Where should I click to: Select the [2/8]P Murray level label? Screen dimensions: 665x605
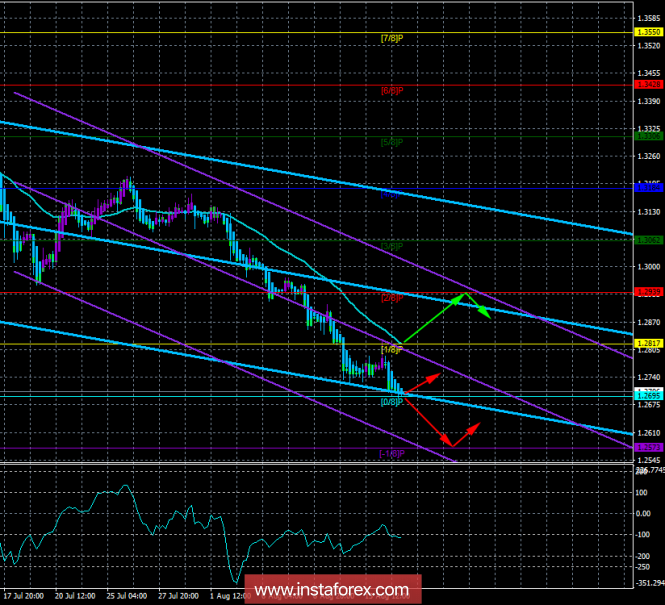click(392, 298)
